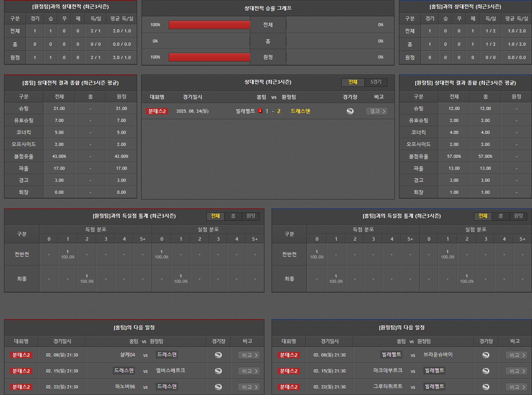Switch head-to-head record to 5경기 view

(375, 82)
